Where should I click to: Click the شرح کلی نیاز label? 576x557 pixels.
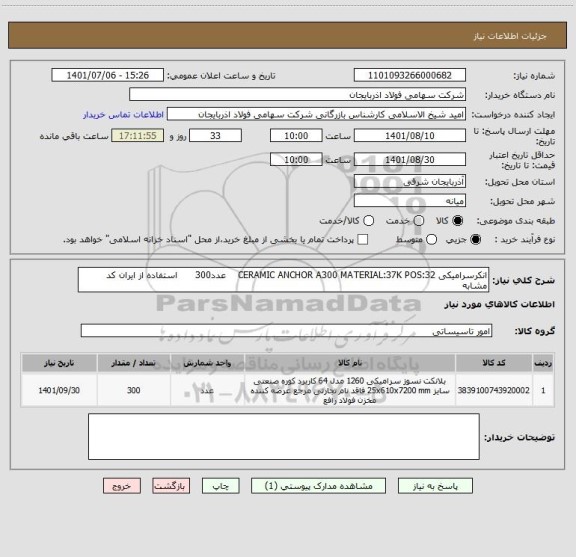pyautogui.click(x=523, y=280)
